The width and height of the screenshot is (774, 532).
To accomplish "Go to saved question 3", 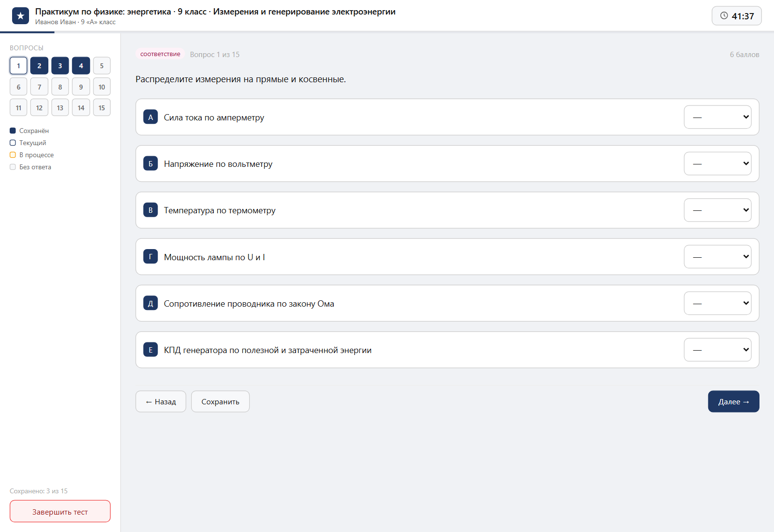I will (x=60, y=66).
